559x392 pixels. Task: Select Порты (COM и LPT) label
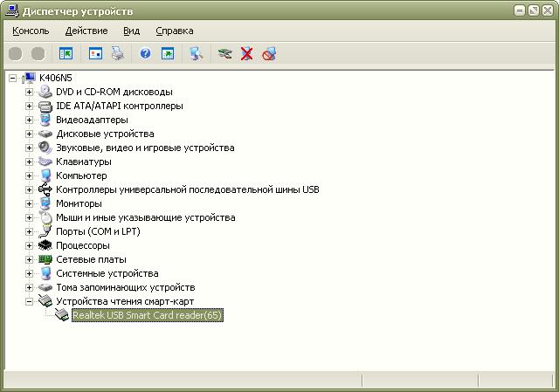(98, 231)
